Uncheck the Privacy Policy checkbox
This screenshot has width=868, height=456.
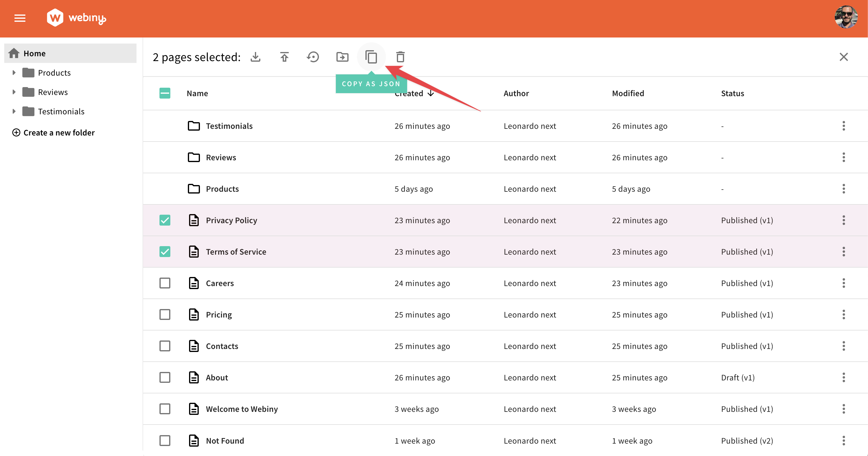pos(165,220)
